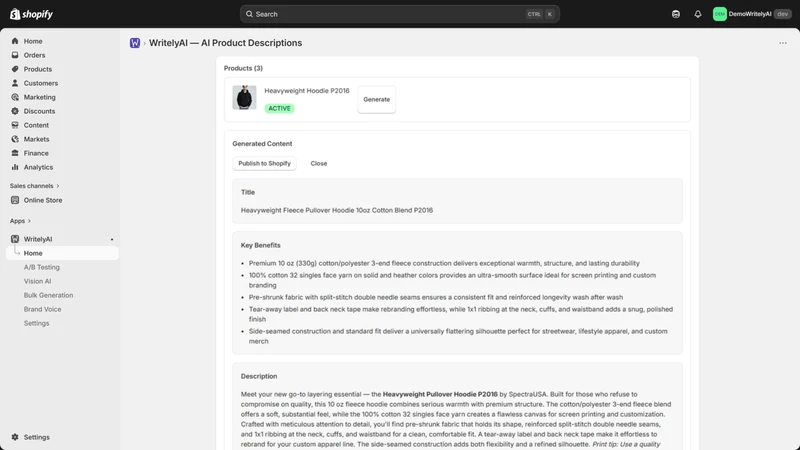
Task: Open the DemoWritelyAI account menu
Action: [x=752, y=14]
